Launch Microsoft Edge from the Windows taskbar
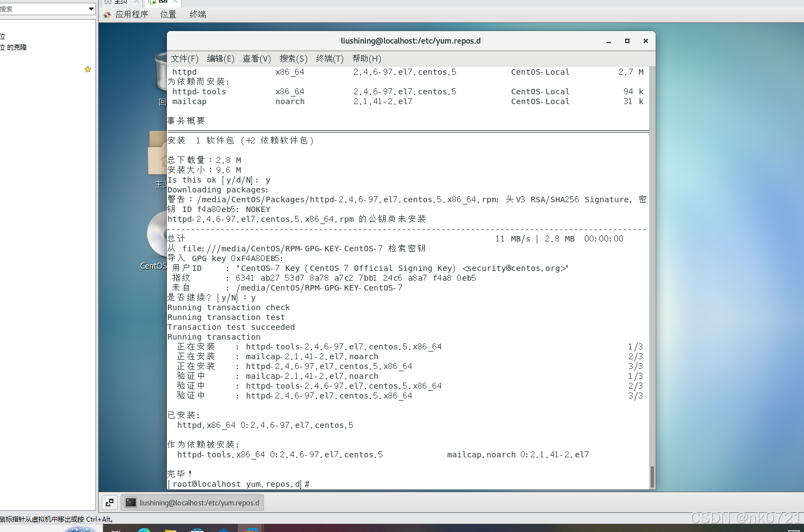The width and height of the screenshot is (804, 532). coord(143,530)
